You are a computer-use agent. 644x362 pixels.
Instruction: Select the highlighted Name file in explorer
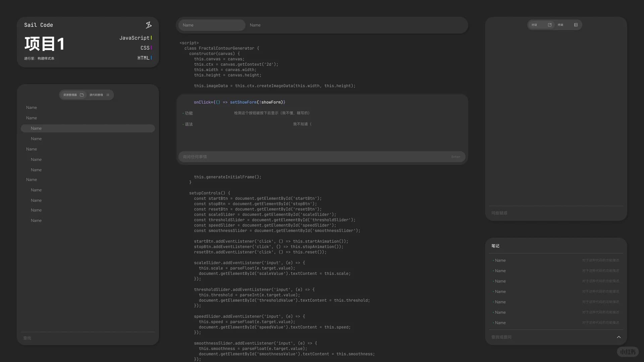click(x=88, y=128)
